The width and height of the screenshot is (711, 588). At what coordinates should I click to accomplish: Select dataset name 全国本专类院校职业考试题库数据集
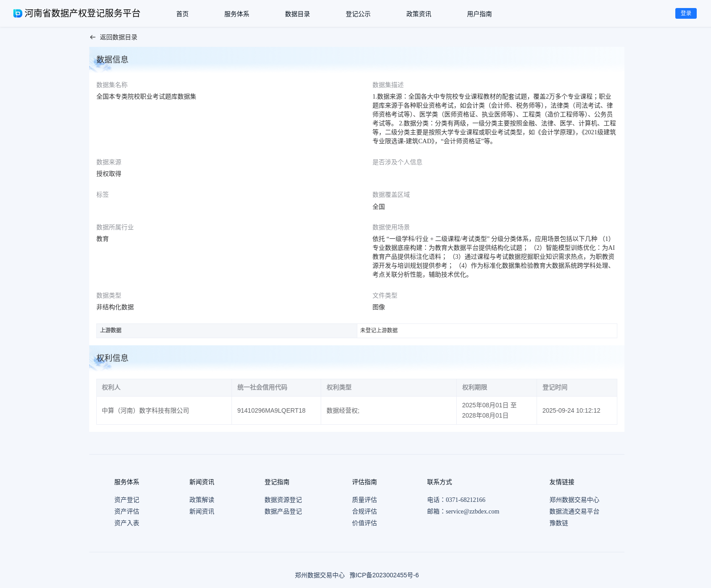tap(146, 96)
